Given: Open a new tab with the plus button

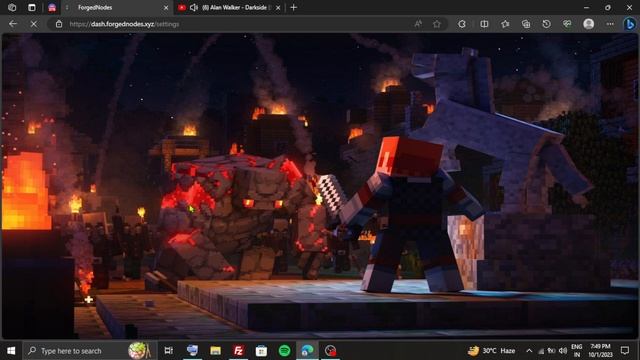Looking at the screenshot, I should [x=293, y=7].
